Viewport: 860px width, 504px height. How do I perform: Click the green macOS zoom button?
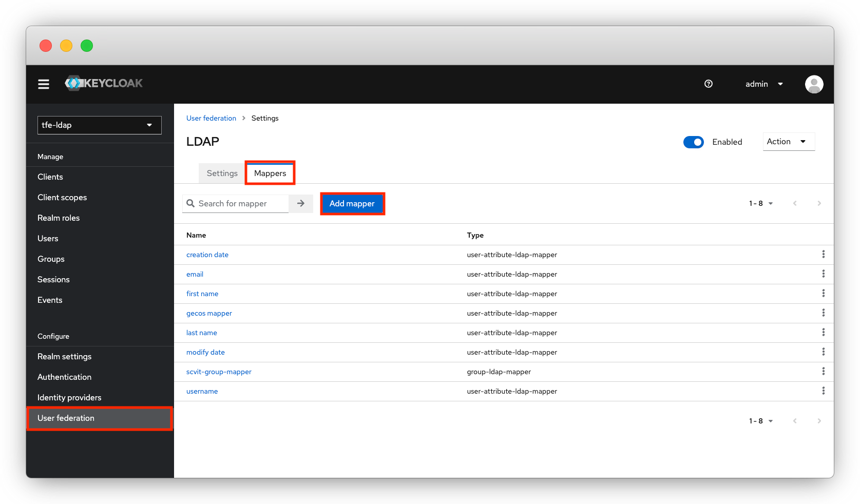click(87, 46)
